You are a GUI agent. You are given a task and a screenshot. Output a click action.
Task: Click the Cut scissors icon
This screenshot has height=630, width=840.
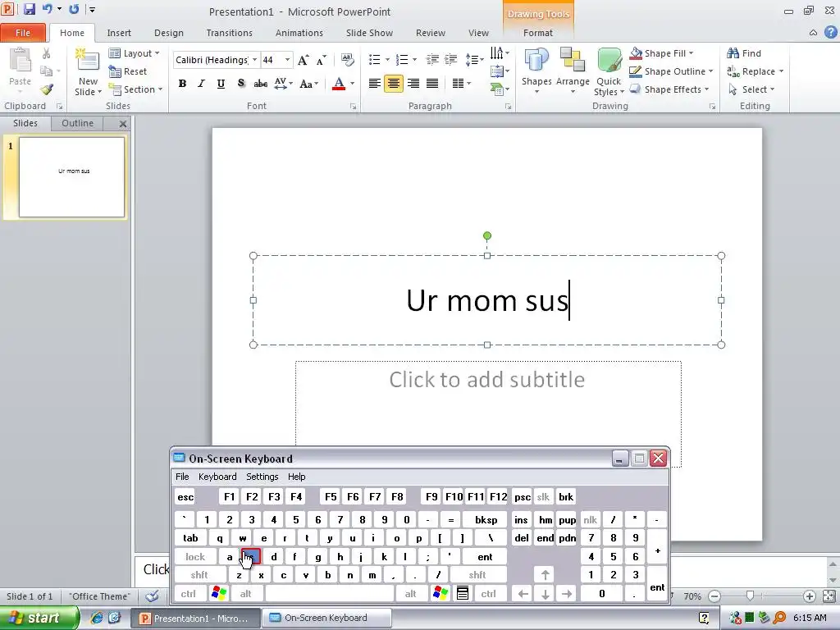(x=47, y=53)
